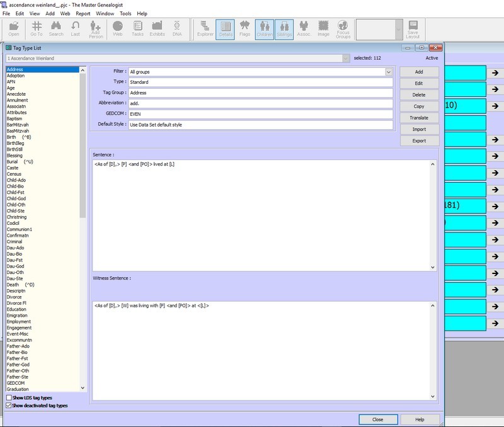Open the Explorer toolbar icon
The height and width of the screenshot is (427, 504).
(205, 29)
